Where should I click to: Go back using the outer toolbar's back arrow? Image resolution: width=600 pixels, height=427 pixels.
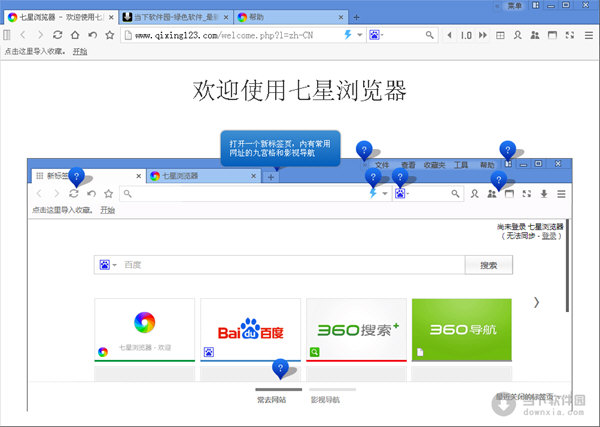23,35
